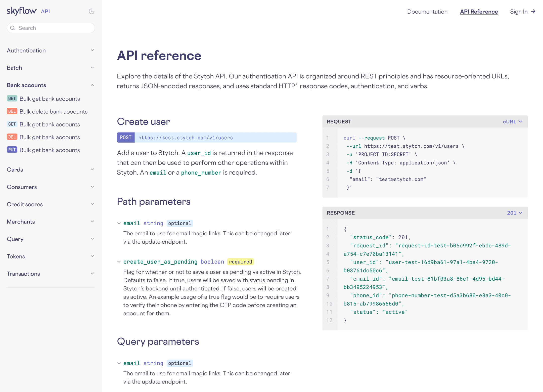This screenshot has width=543, height=392.
Task: Open the Documentation nav tab
Action: (427, 12)
